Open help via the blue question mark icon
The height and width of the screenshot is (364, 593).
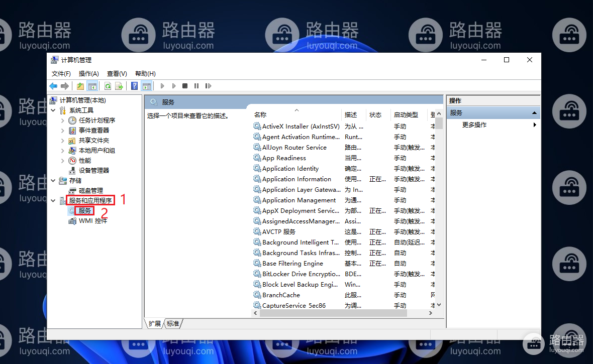(x=134, y=86)
